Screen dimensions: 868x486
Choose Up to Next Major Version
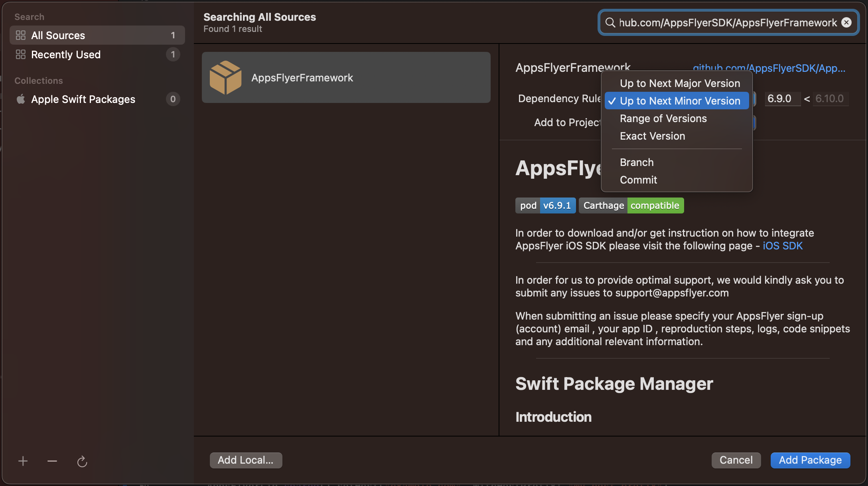pos(680,83)
